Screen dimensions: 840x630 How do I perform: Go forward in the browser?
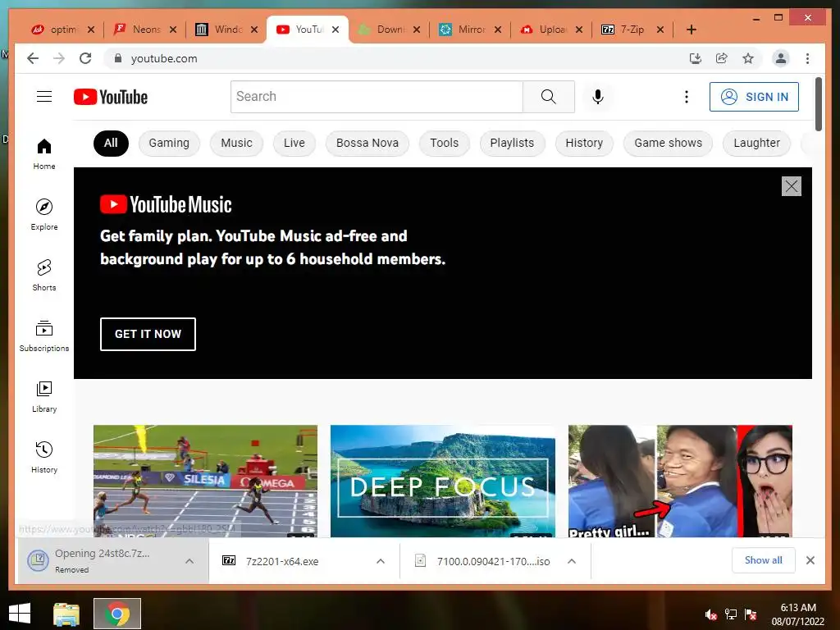[x=59, y=58]
